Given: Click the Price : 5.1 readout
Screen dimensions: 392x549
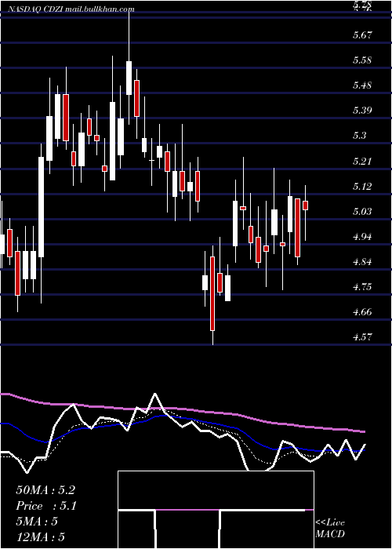Looking at the screenshot, I should 46,506.
